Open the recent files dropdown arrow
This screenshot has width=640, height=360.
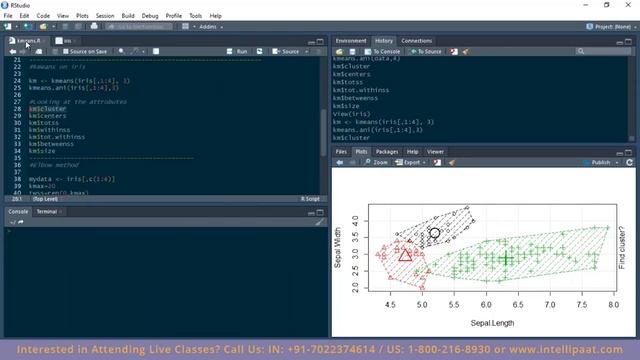click(x=53, y=27)
